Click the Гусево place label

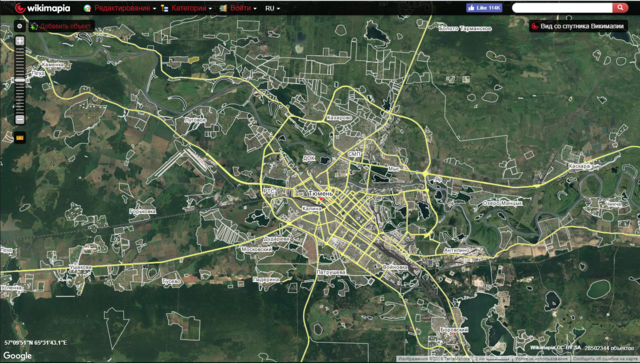tap(171, 281)
